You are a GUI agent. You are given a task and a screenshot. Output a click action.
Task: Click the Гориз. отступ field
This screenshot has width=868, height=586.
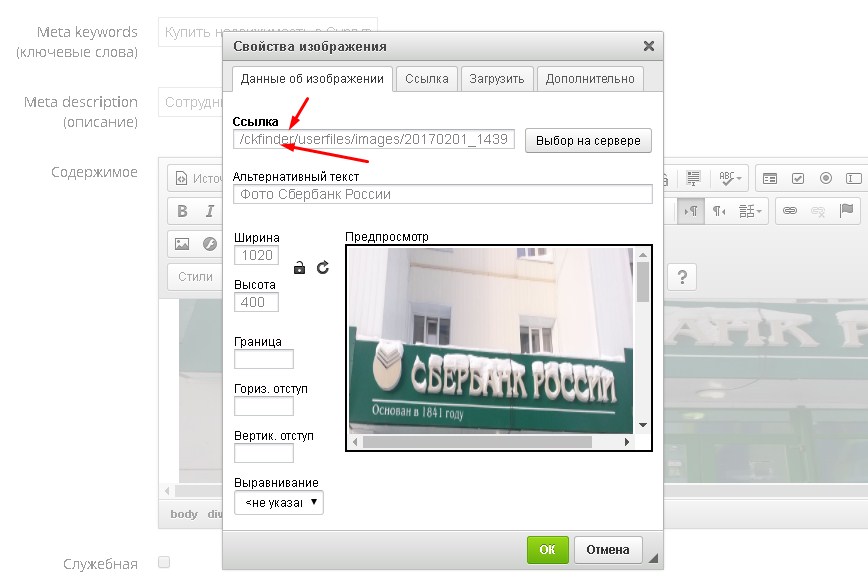point(264,406)
